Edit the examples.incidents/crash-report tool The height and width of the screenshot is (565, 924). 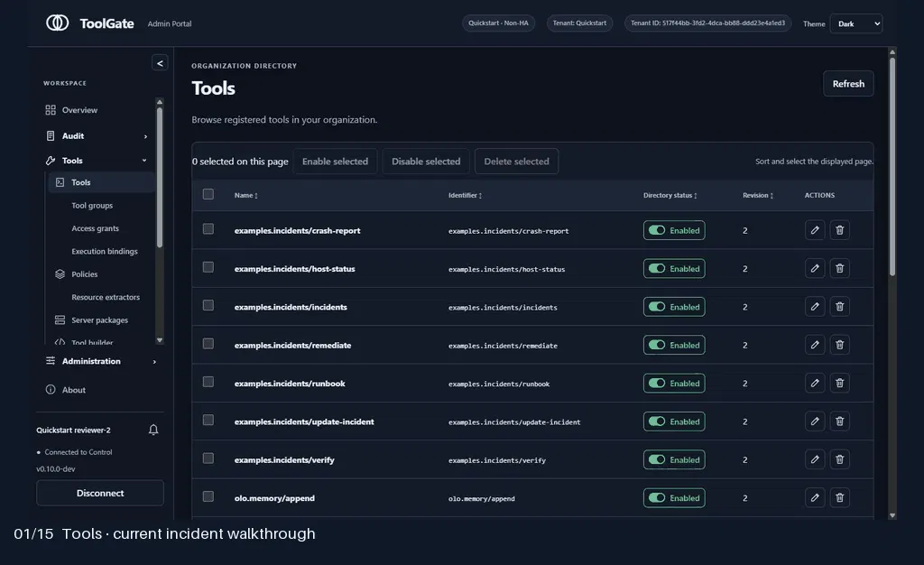coord(815,230)
